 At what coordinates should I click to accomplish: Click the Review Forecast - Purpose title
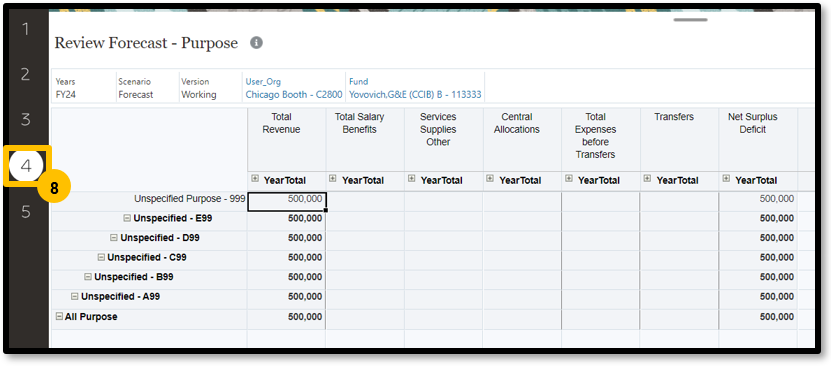(x=146, y=43)
